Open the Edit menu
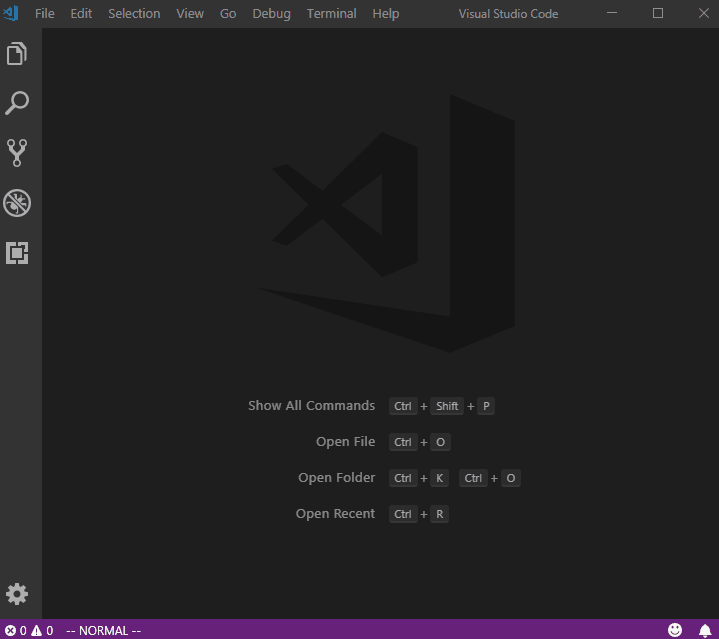The height and width of the screenshot is (639, 719). coord(81,14)
